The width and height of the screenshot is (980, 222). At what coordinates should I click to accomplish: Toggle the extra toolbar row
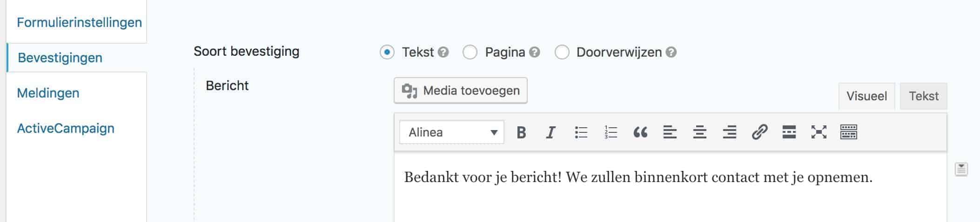(x=849, y=132)
